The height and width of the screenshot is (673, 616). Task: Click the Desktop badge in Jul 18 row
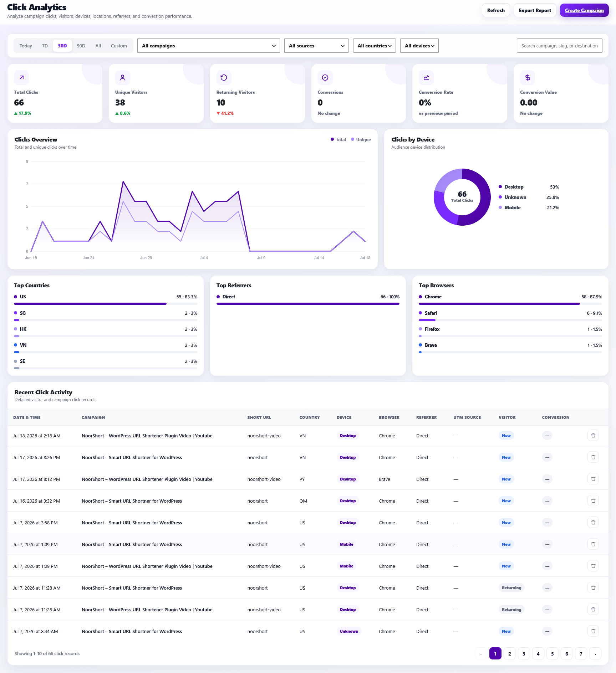tap(348, 436)
